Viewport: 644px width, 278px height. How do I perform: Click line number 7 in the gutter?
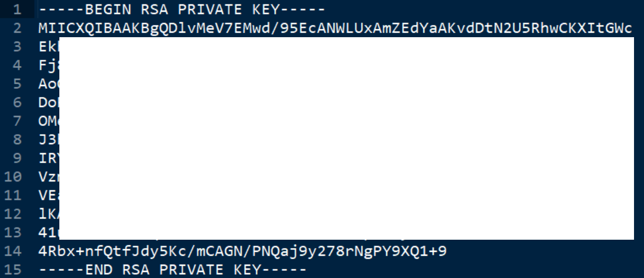coord(17,122)
